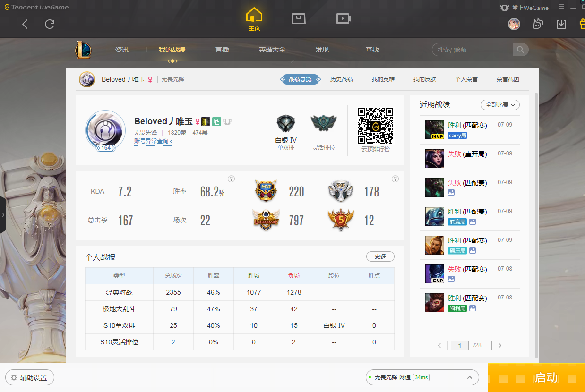This screenshot has height=392, width=585.
Task: Click the 白银 IV solo rank emblem
Action: click(x=286, y=124)
